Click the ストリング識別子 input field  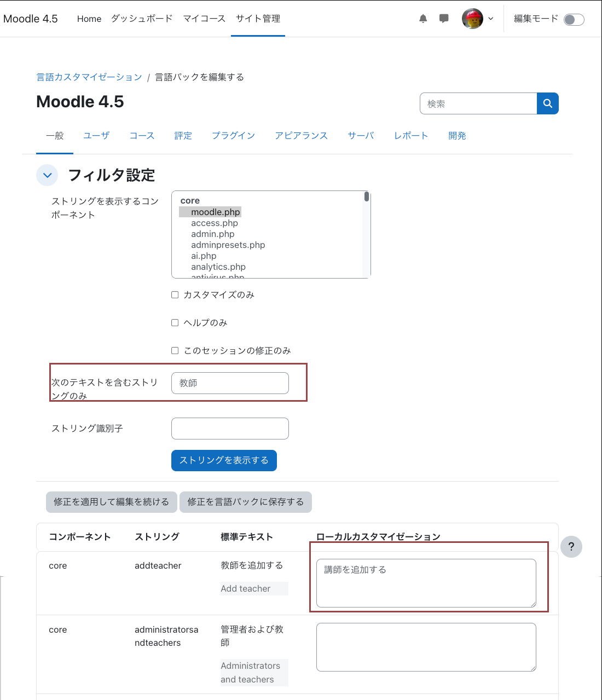tap(230, 429)
